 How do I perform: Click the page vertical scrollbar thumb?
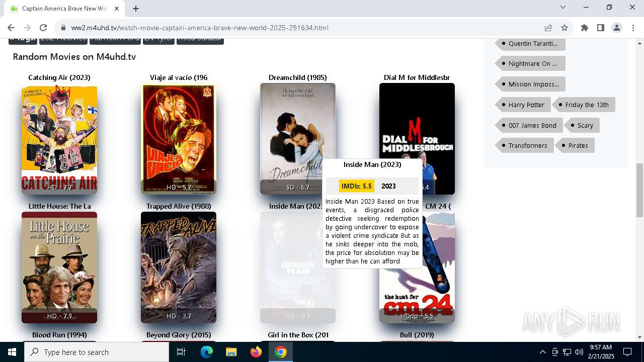click(x=640, y=190)
